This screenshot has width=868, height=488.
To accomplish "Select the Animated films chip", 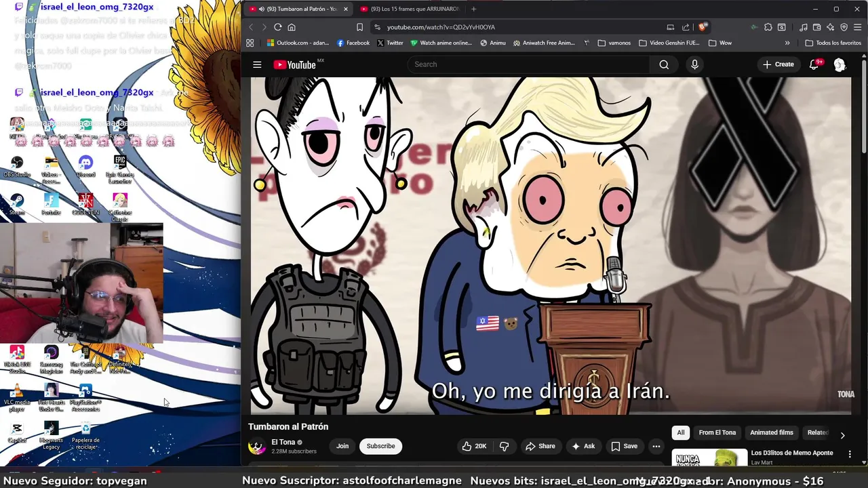I will point(771,432).
